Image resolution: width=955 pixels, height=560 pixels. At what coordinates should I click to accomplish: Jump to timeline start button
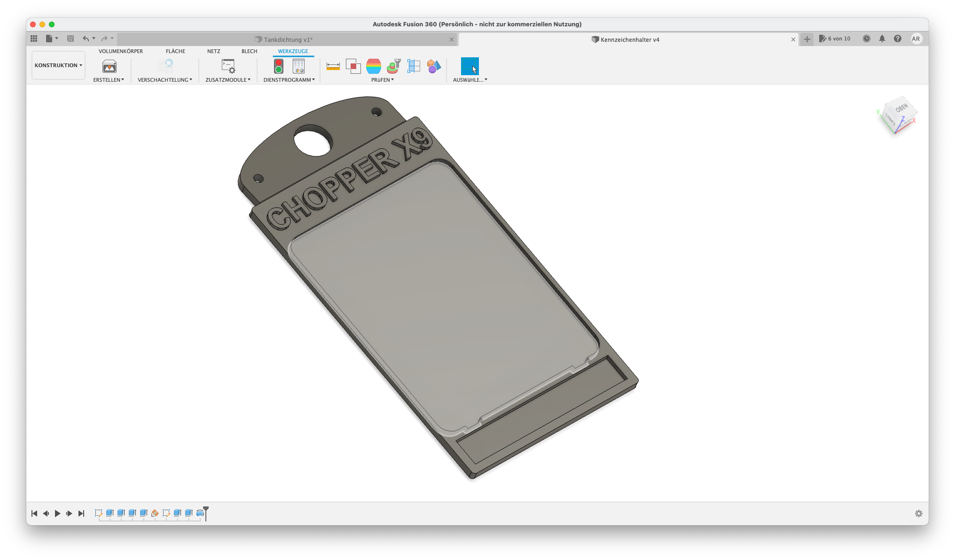(34, 513)
